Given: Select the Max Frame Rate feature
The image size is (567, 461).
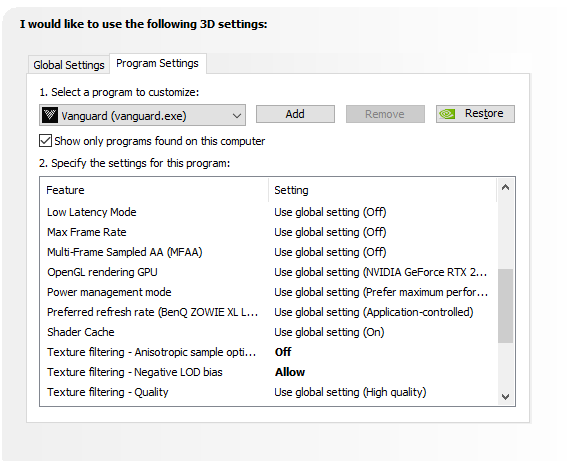Looking at the screenshot, I should 87,232.
